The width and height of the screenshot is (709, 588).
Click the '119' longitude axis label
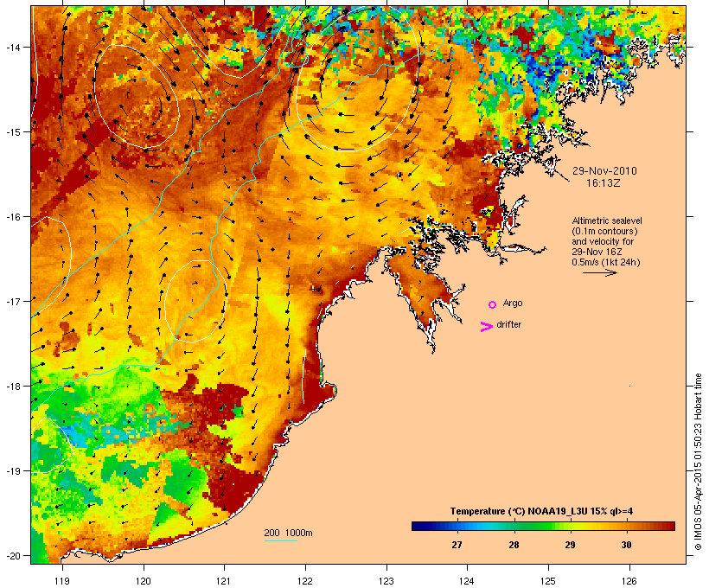click(x=62, y=581)
